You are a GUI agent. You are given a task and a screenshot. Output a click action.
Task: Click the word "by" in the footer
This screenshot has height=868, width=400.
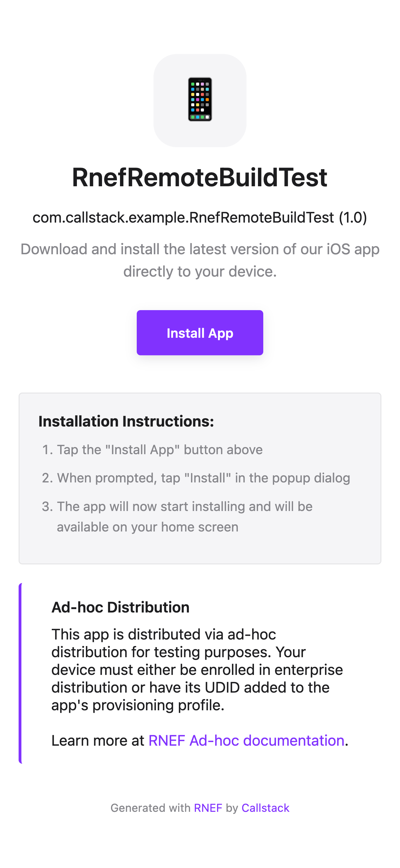coord(232,808)
